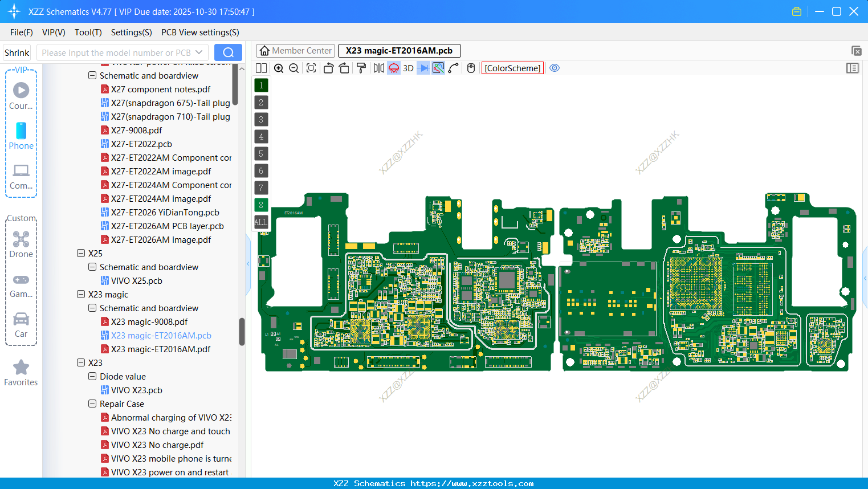The height and width of the screenshot is (489, 868).
Task: Click the Shrink button
Action: click(17, 52)
